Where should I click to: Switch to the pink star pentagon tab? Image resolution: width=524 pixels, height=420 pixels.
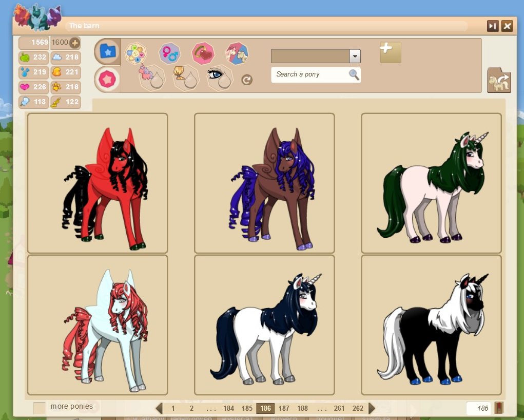107,80
